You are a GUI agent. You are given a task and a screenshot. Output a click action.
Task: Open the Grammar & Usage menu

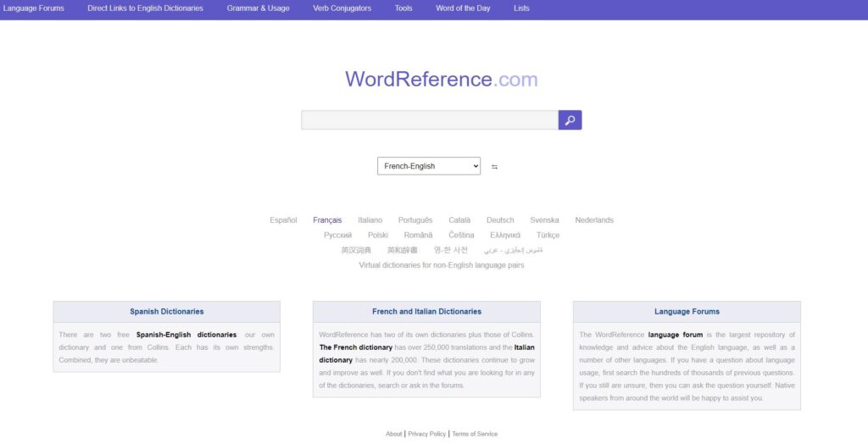click(258, 8)
